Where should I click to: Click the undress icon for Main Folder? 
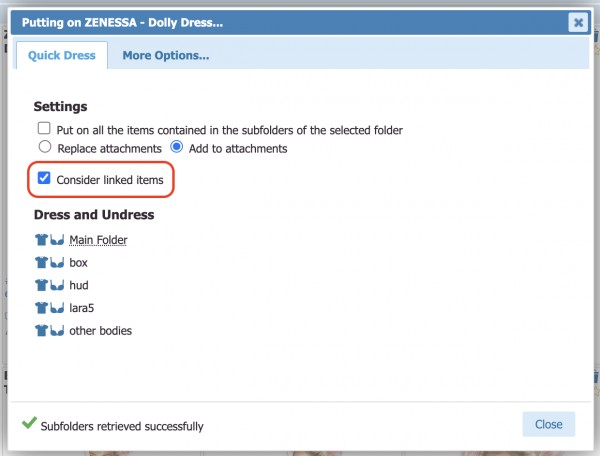point(57,240)
